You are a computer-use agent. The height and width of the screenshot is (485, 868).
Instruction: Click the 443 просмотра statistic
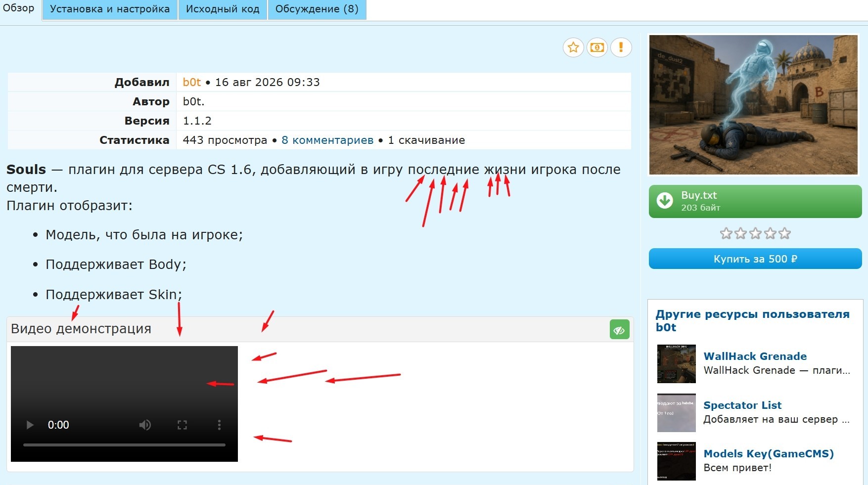point(225,140)
